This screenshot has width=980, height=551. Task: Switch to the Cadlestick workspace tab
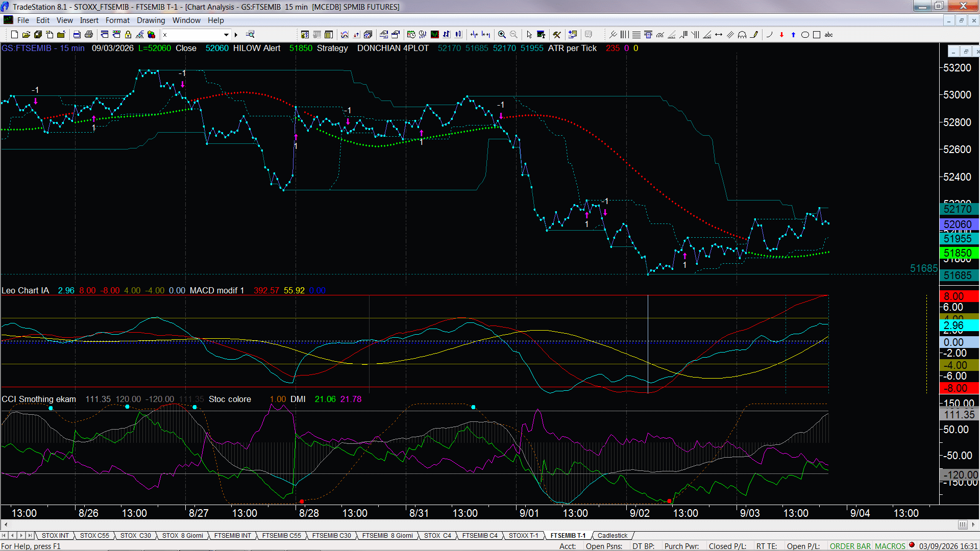tap(612, 535)
